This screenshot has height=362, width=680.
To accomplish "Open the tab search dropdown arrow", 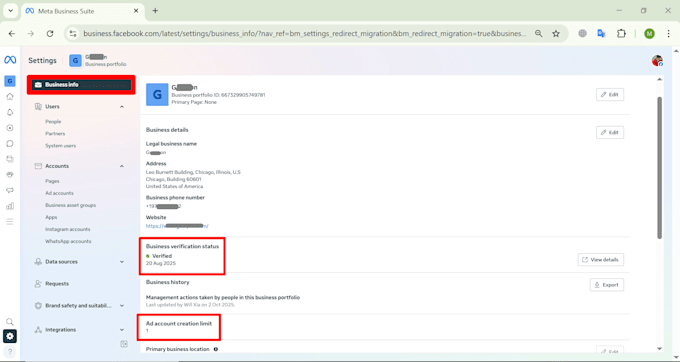I will [10, 11].
